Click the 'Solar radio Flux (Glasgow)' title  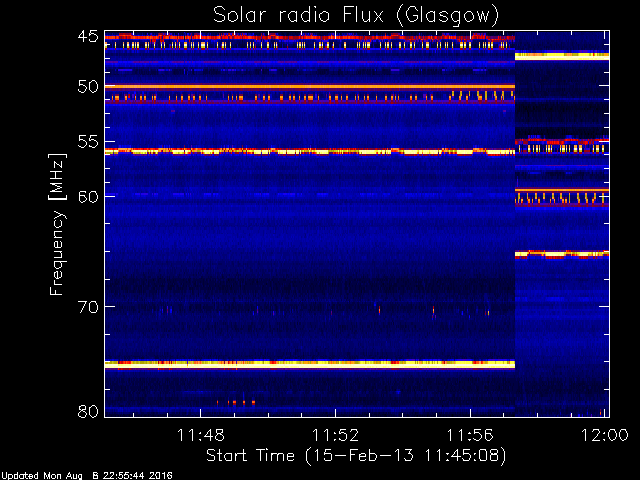[356, 16]
